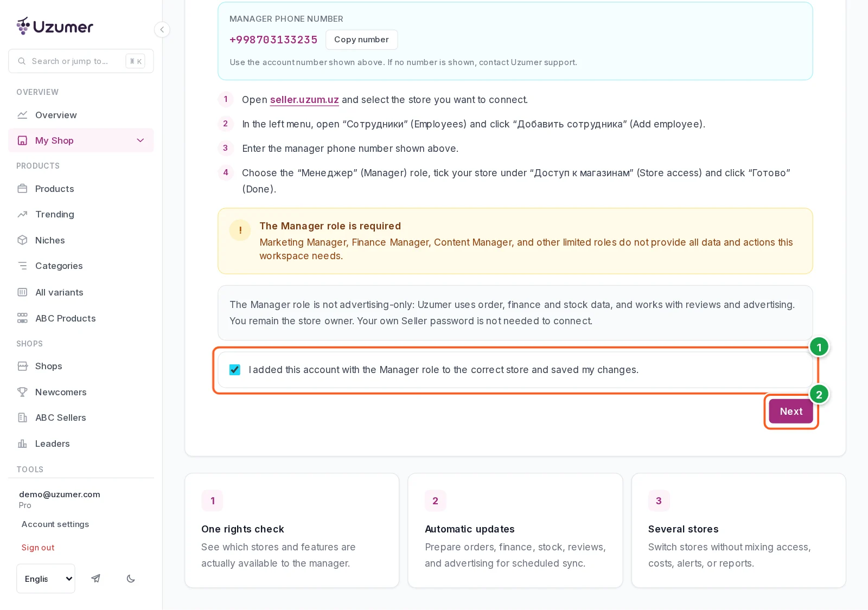The image size is (868, 610).
Task: Open Categories in the sidebar
Action: [x=81, y=266]
